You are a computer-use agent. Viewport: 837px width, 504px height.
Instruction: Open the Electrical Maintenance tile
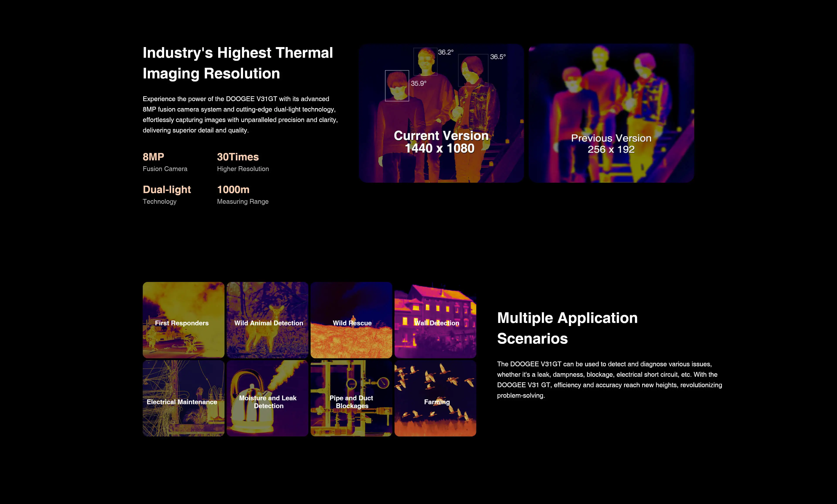click(x=184, y=398)
